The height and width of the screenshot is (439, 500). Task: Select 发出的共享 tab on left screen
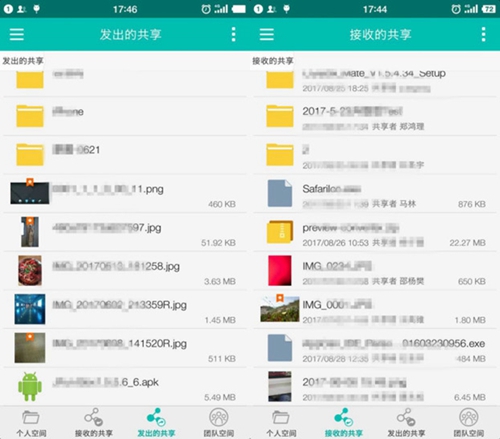156,423
